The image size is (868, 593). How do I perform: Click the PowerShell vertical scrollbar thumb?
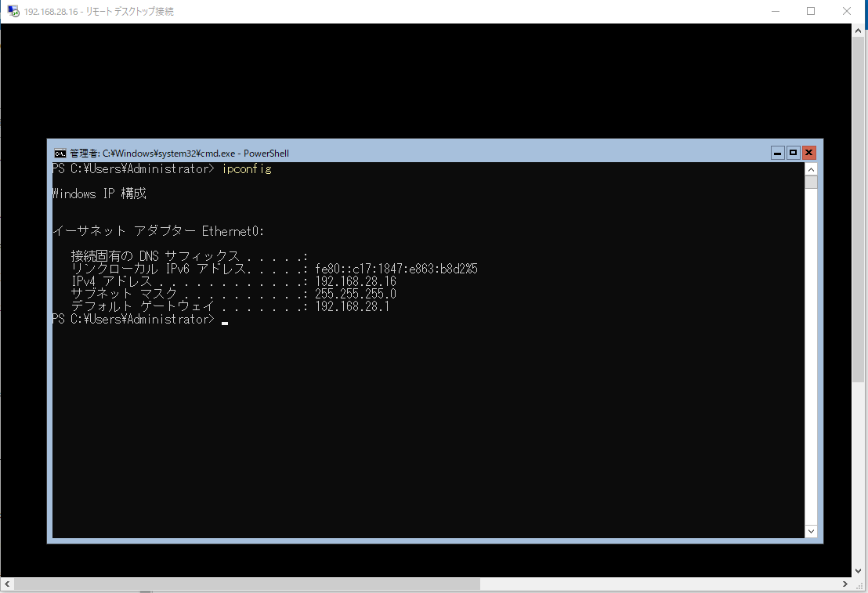tap(811, 183)
